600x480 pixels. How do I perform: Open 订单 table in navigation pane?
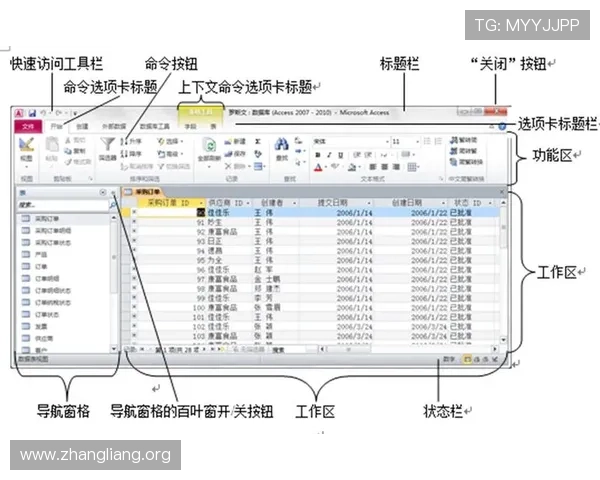(x=64, y=266)
